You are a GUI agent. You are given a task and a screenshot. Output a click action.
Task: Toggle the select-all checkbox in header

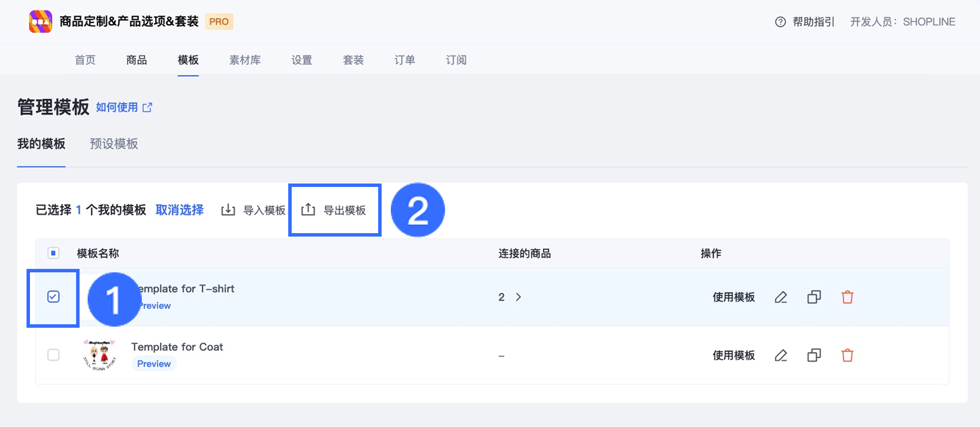[x=53, y=253]
